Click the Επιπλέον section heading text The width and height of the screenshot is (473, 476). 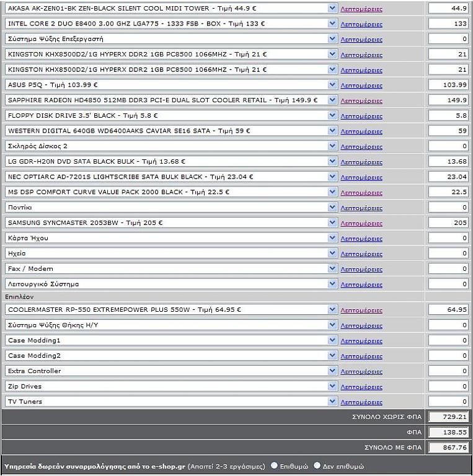click(19, 297)
